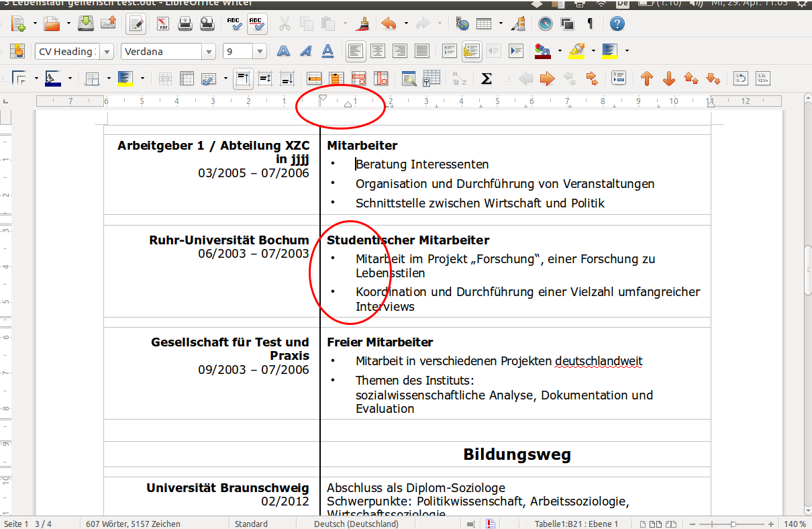Screen dimensions: 812x529
Task: Open the Verdana font name dropdown
Action: [209, 52]
